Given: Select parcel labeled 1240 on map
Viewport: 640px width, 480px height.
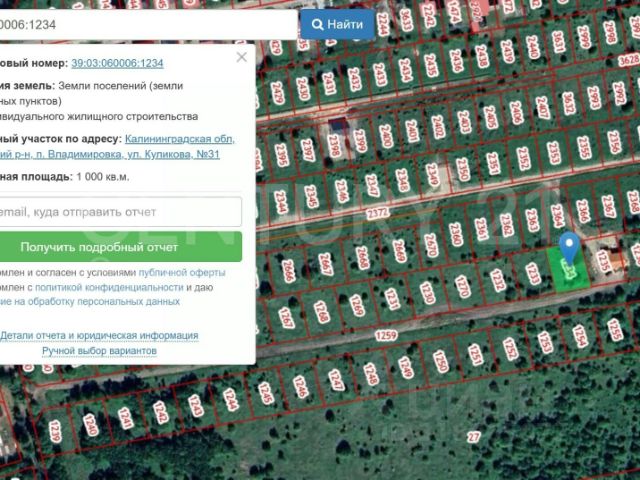Looking at the screenshot, I should tap(91, 425).
